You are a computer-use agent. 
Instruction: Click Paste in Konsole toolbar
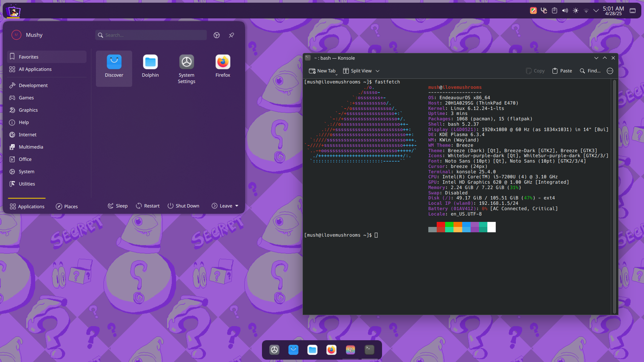click(562, 71)
